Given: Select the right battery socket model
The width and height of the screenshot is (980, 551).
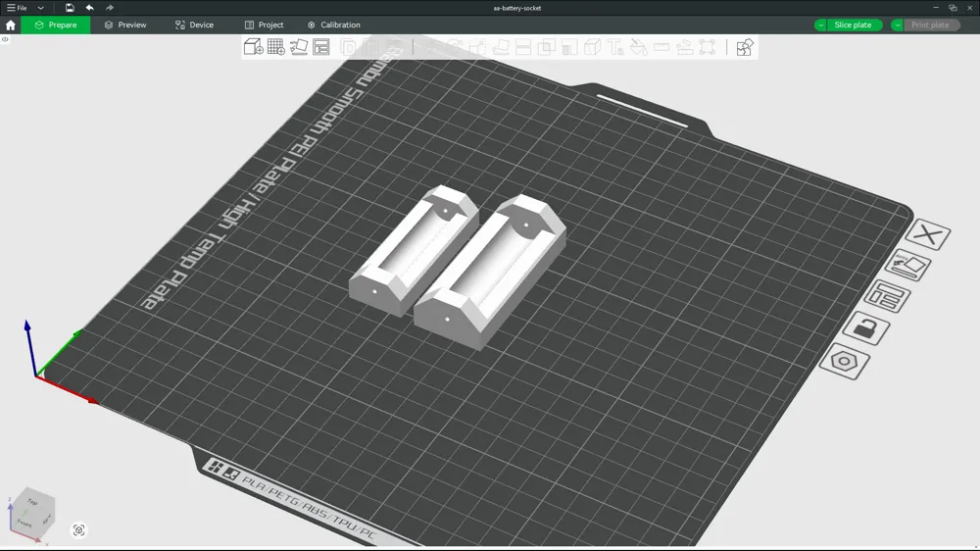Looking at the screenshot, I should coord(491,272).
